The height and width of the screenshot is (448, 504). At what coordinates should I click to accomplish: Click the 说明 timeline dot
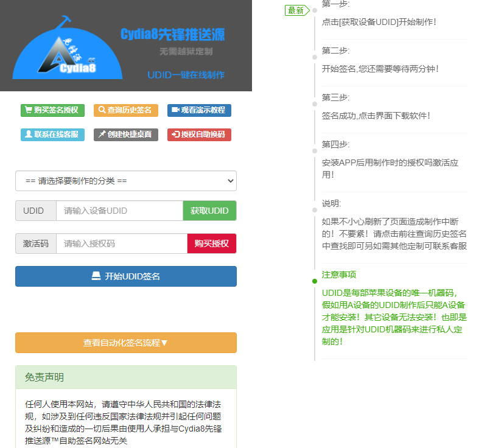pyautogui.click(x=315, y=210)
